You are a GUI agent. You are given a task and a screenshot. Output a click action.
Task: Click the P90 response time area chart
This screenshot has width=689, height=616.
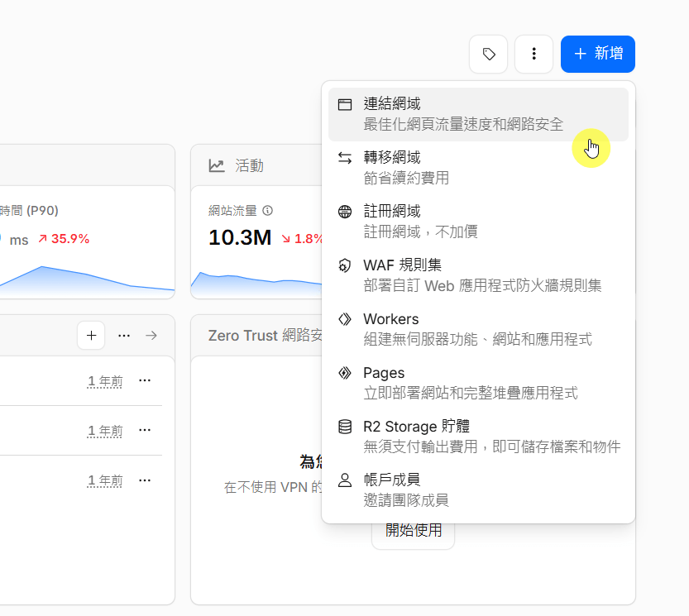[x=87, y=282]
